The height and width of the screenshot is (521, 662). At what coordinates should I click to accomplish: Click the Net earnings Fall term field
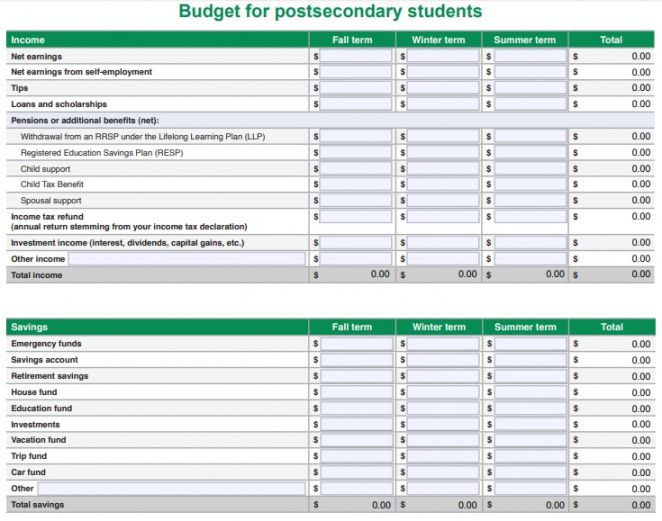click(356, 57)
